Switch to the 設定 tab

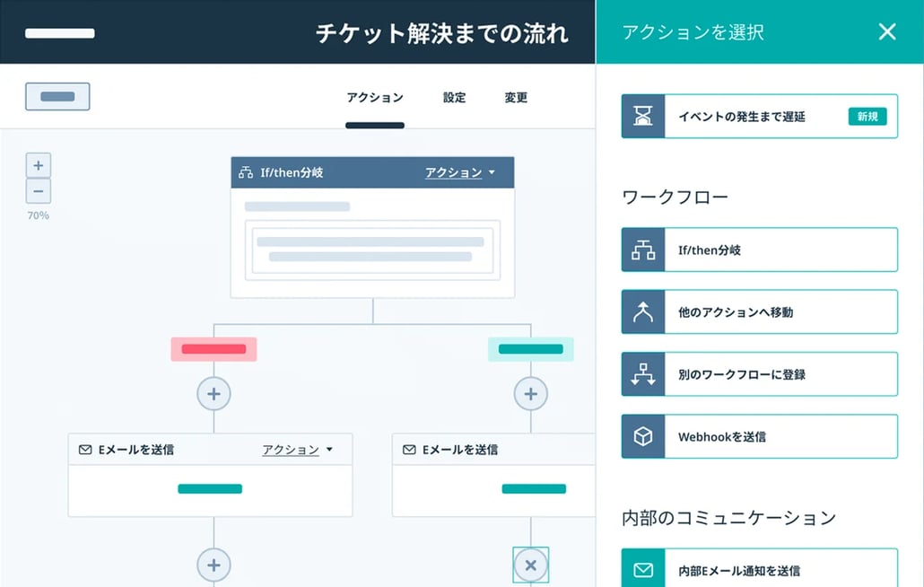point(454,98)
